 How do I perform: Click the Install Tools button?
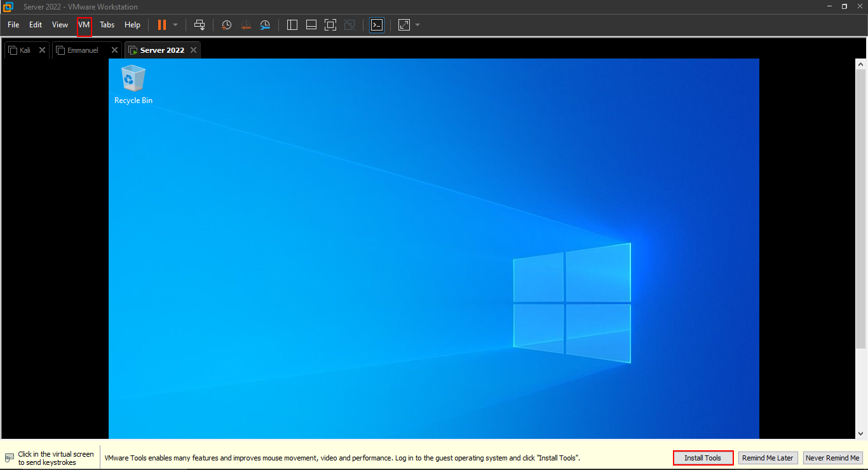click(x=703, y=458)
